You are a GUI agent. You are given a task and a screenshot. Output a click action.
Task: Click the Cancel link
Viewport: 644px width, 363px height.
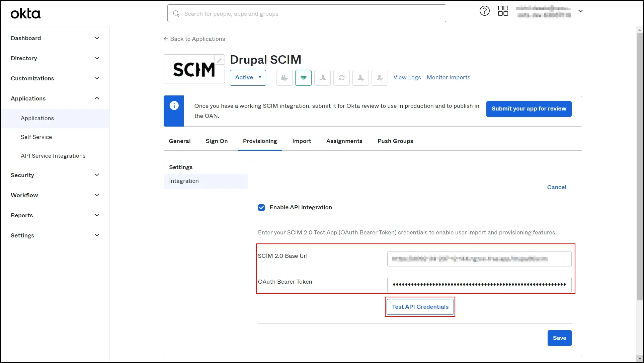(556, 188)
